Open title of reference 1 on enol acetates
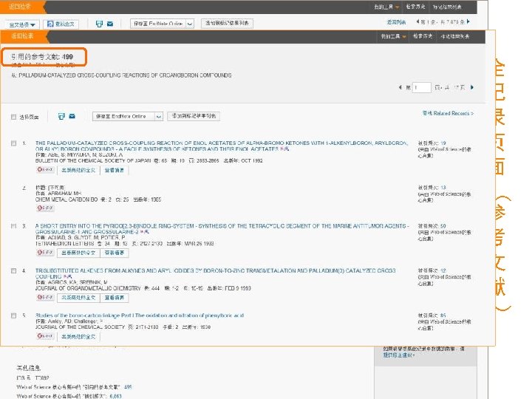Screen dimensions: 532x399 point(222,146)
